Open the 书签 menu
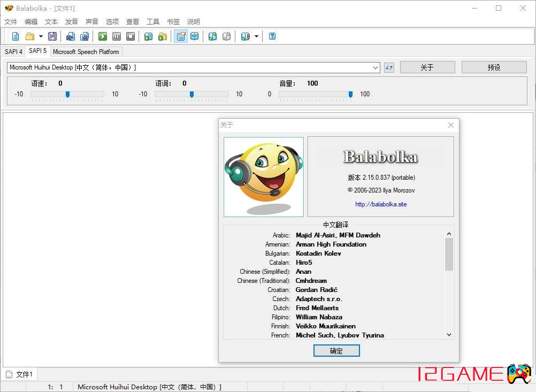 pos(173,21)
